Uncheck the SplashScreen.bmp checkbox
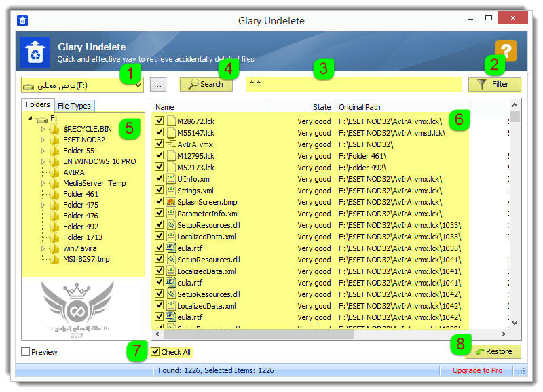The height and width of the screenshot is (392, 543). (160, 201)
